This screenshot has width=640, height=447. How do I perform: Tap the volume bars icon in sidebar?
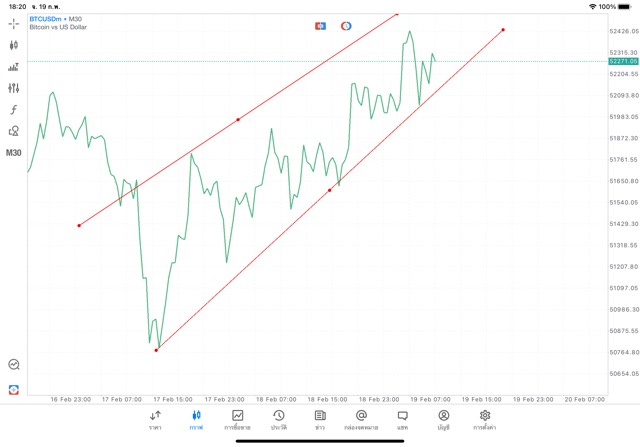[x=14, y=67]
